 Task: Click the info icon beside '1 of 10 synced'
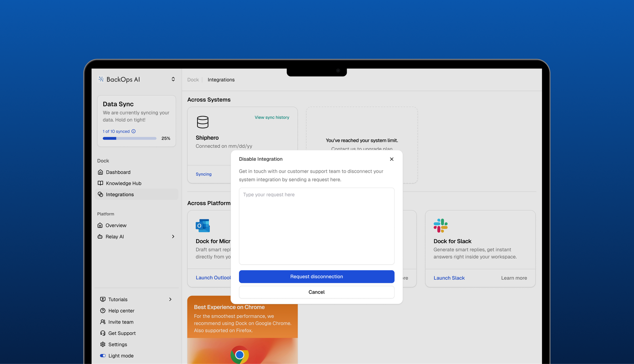tap(134, 131)
